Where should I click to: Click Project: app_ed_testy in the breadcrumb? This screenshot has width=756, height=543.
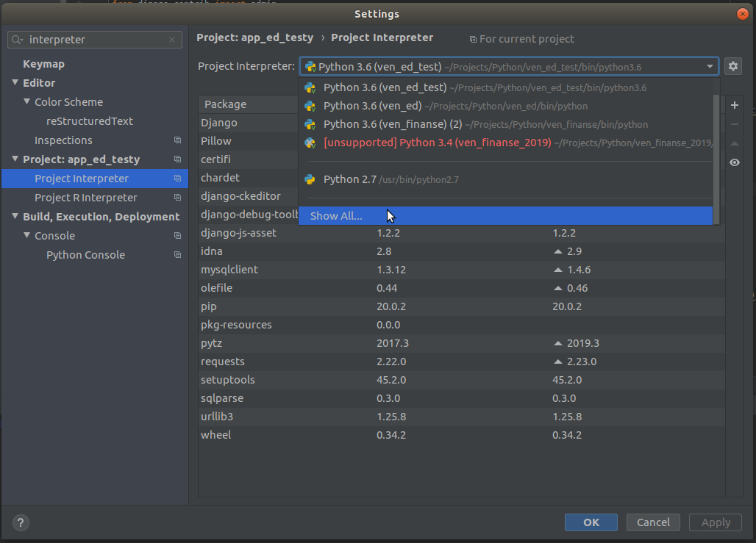coord(255,37)
